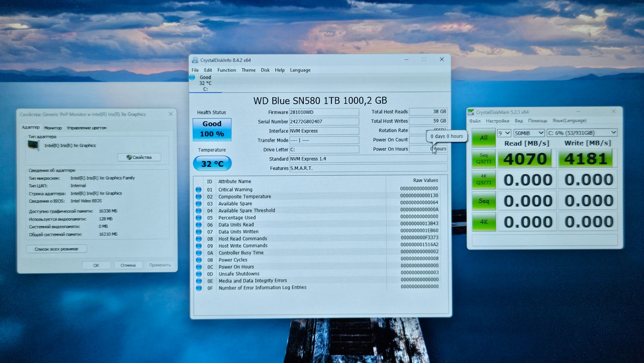
Task: Click the Total Host Reads value 38 GB
Action: click(x=428, y=112)
